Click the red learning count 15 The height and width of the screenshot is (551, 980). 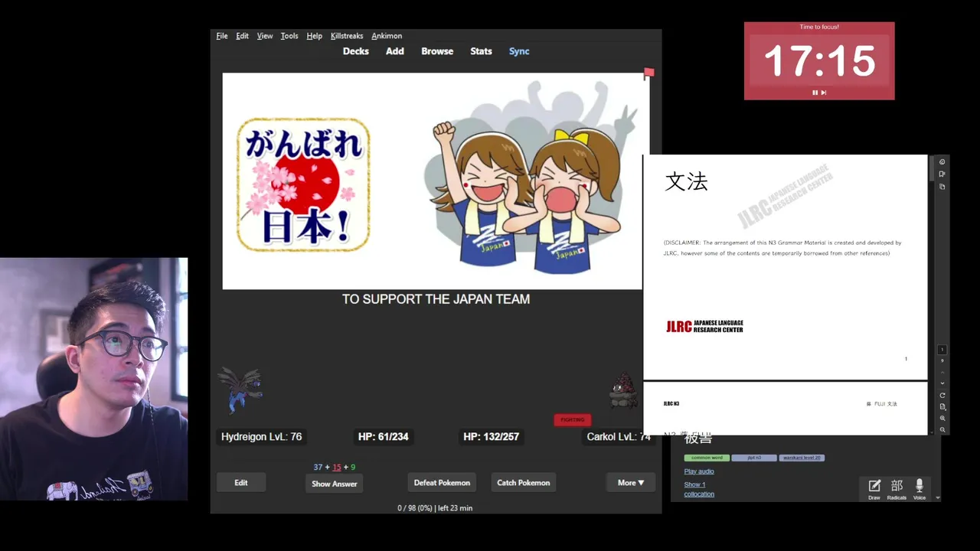(x=337, y=467)
